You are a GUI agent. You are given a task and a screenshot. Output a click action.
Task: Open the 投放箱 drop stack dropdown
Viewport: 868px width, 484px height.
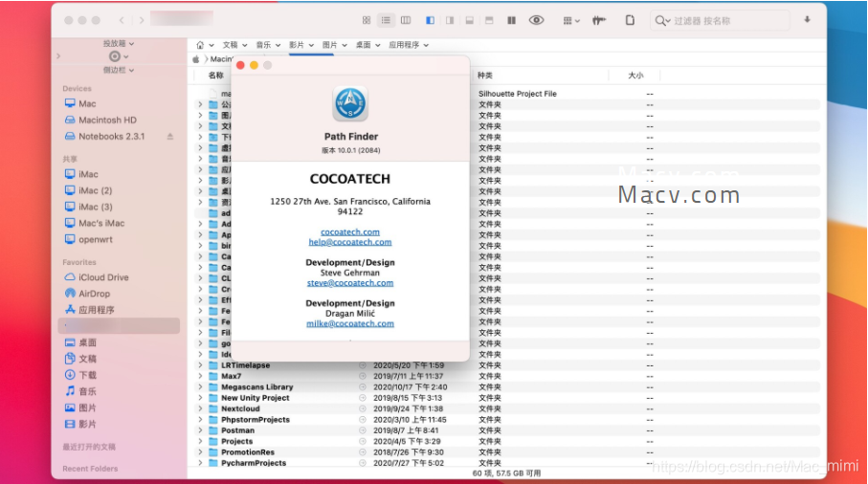(119, 43)
